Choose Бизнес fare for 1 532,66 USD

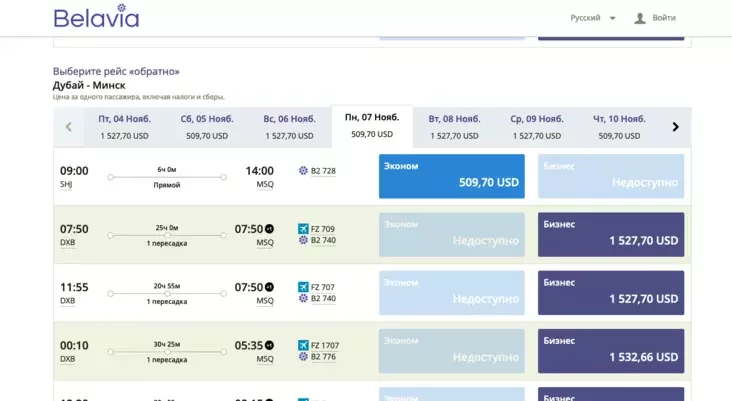(x=610, y=350)
